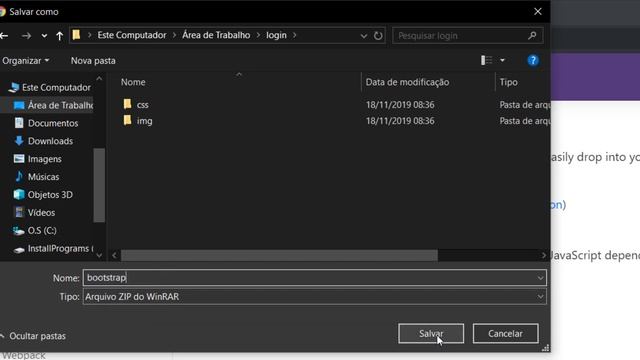Open recent locations dropdown arrow
The height and width of the screenshot is (360, 640).
coord(44,36)
